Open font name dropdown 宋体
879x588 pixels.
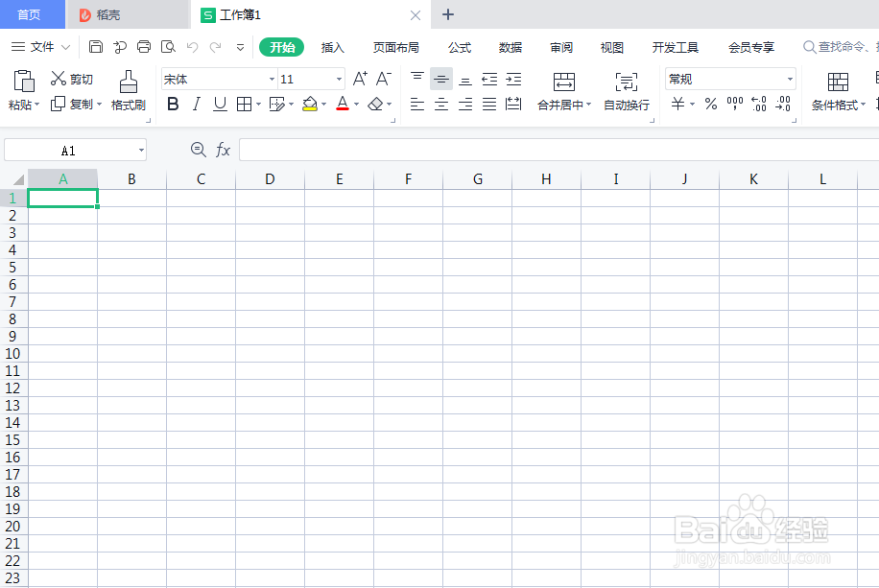pyautogui.click(x=272, y=79)
